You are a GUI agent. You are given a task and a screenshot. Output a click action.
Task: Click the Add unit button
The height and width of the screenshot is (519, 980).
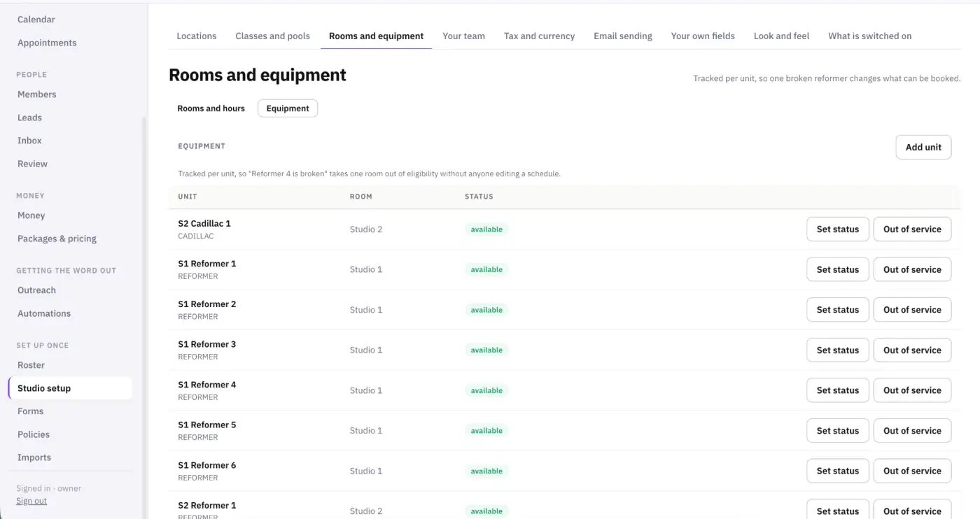pos(923,148)
